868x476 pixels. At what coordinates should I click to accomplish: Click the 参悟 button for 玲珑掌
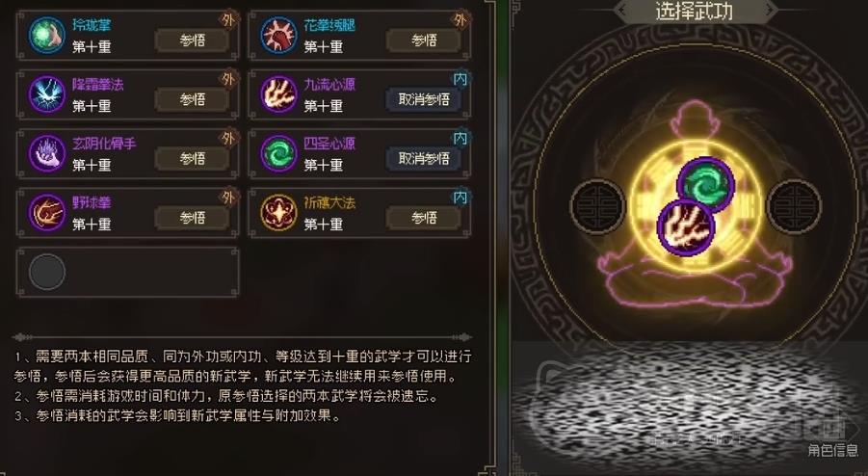point(192,40)
